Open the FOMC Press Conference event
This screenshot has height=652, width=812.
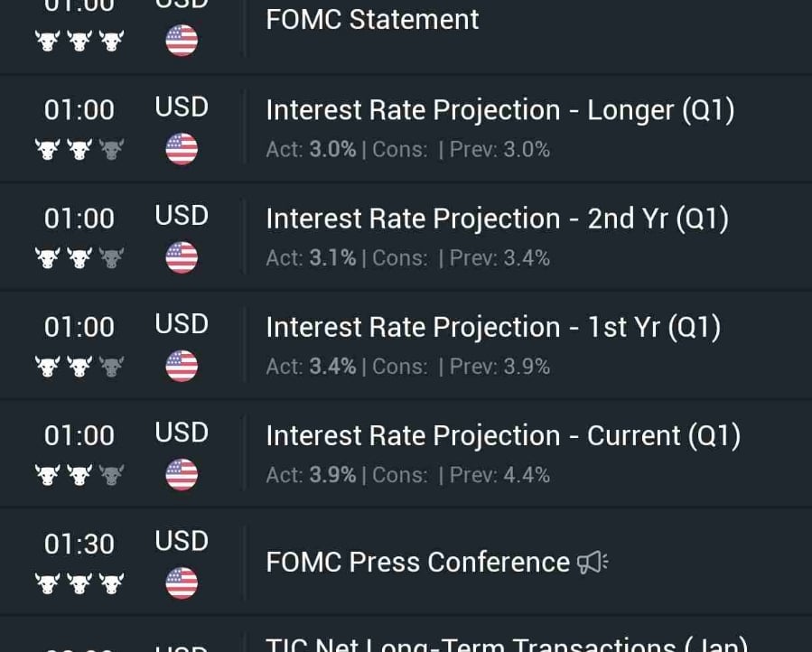[406, 563]
